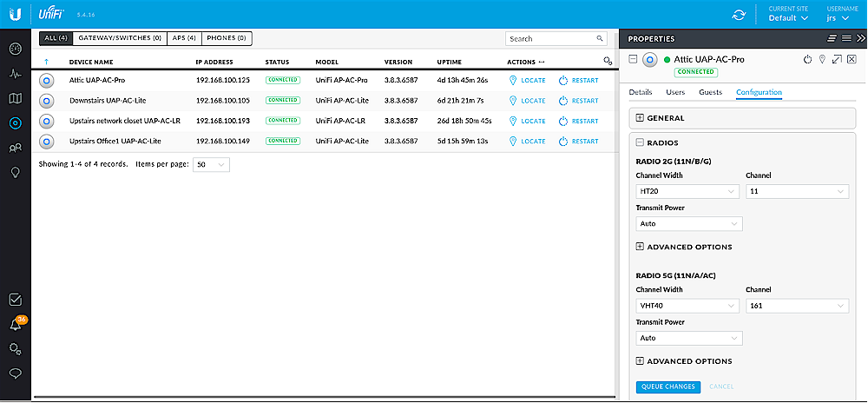Open the Devices sidebar icon
The height and width of the screenshot is (403, 868).
pyautogui.click(x=16, y=122)
